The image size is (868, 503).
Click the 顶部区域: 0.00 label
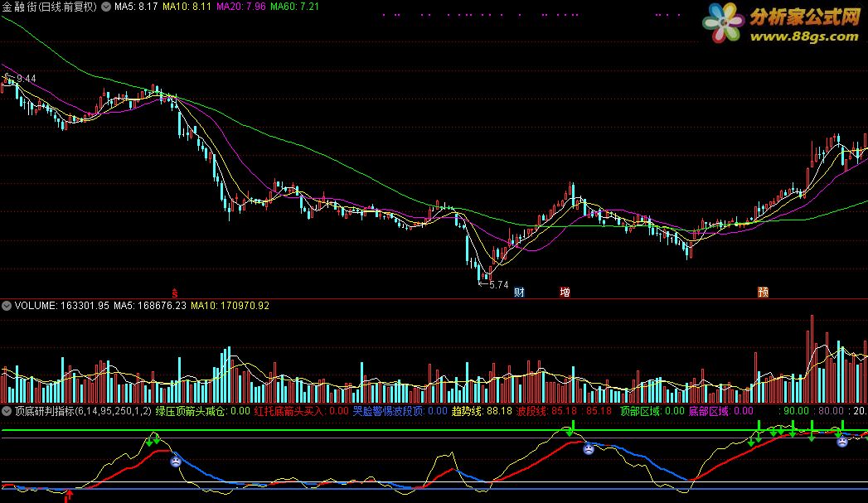click(x=652, y=411)
